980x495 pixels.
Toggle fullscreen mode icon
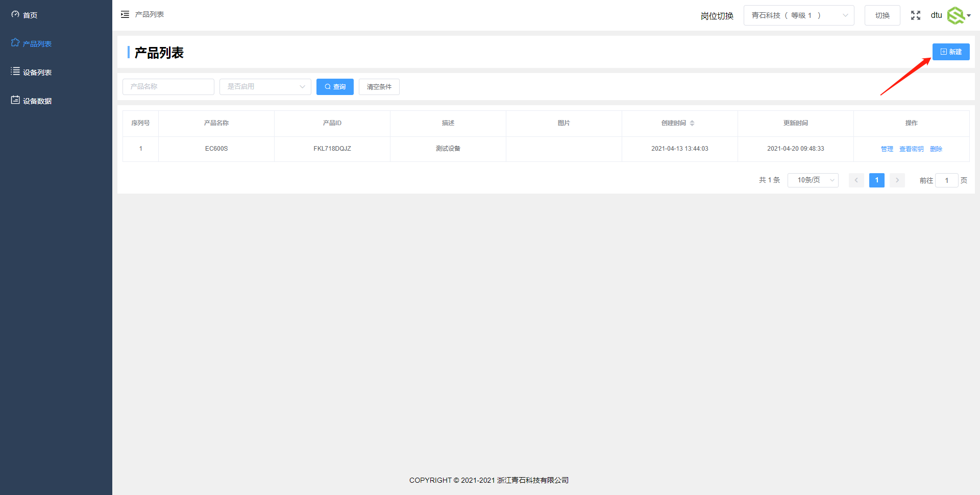(x=915, y=15)
